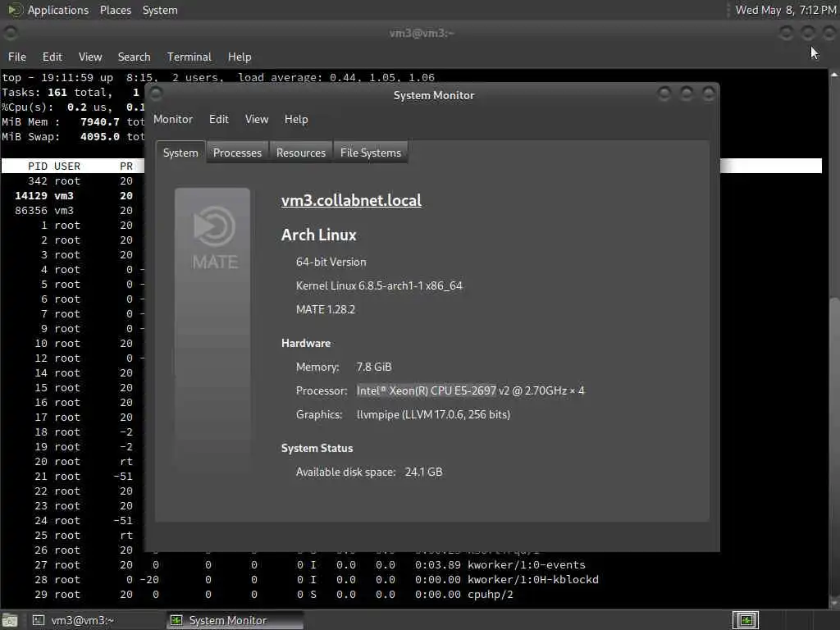The height and width of the screenshot is (630, 840).
Task: Click the Hardware section heading
Action: click(x=306, y=343)
